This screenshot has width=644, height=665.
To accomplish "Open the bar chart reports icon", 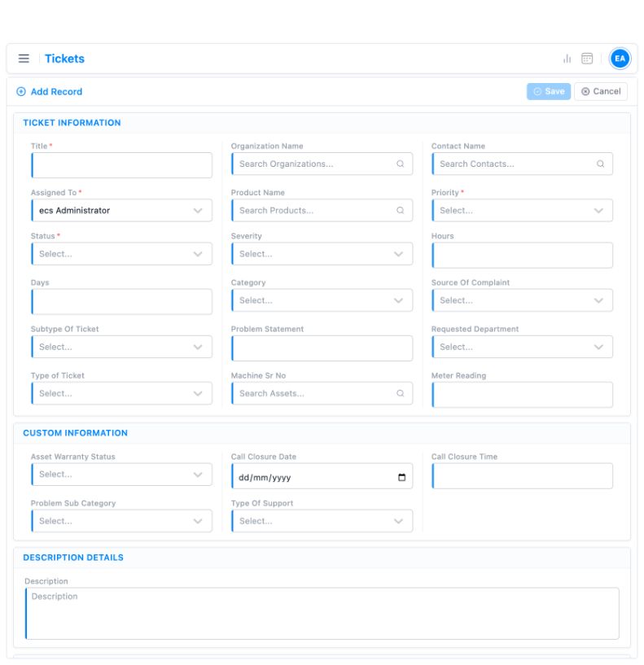I will tap(567, 59).
